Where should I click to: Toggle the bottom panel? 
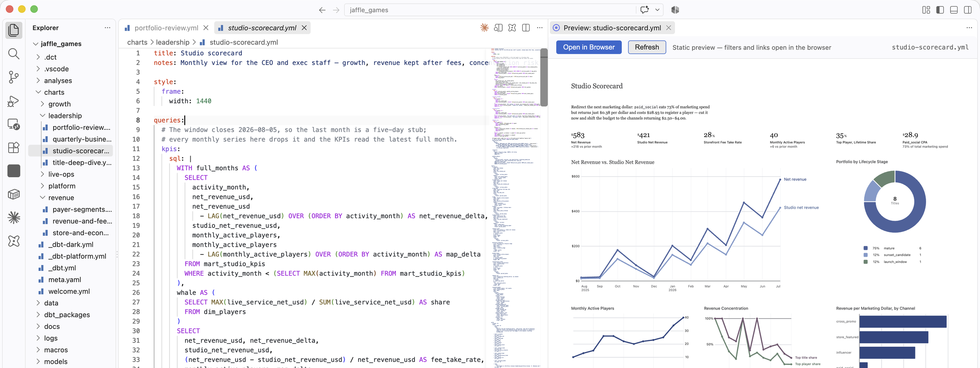pyautogui.click(x=954, y=10)
